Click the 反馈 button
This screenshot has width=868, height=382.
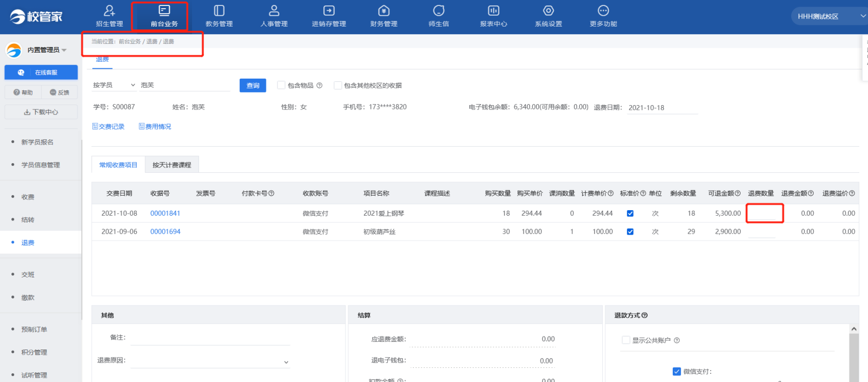[x=60, y=92]
